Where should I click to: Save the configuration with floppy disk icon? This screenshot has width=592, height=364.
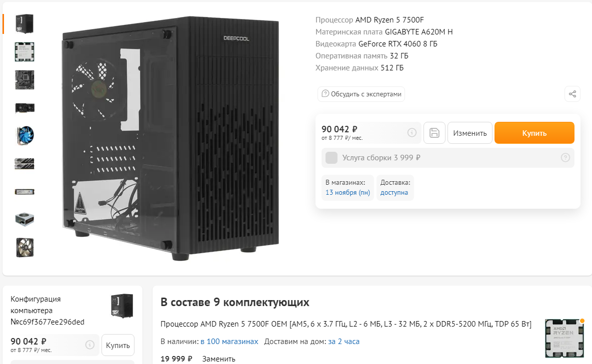click(x=434, y=133)
